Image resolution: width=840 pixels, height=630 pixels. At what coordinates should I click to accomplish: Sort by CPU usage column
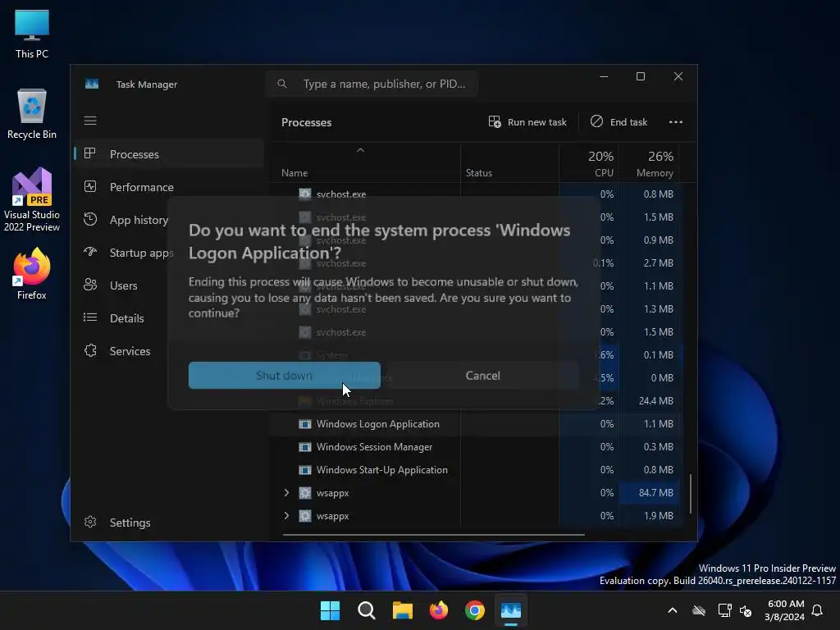tap(589, 163)
